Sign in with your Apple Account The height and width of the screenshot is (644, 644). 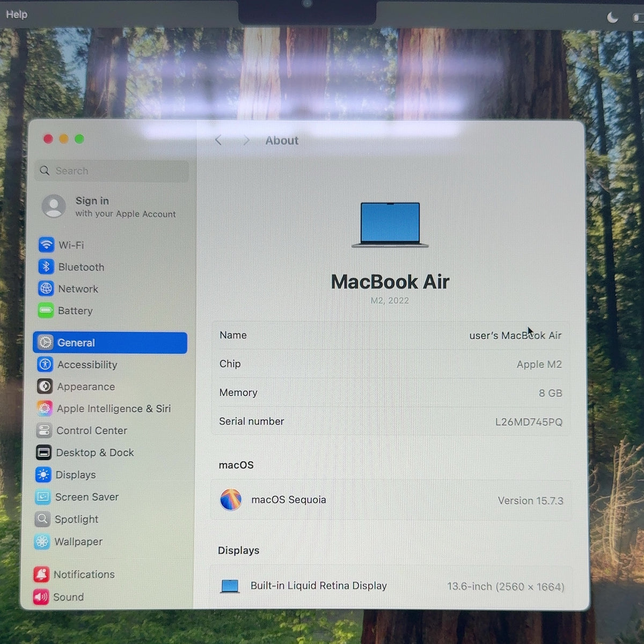(x=126, y=207)
